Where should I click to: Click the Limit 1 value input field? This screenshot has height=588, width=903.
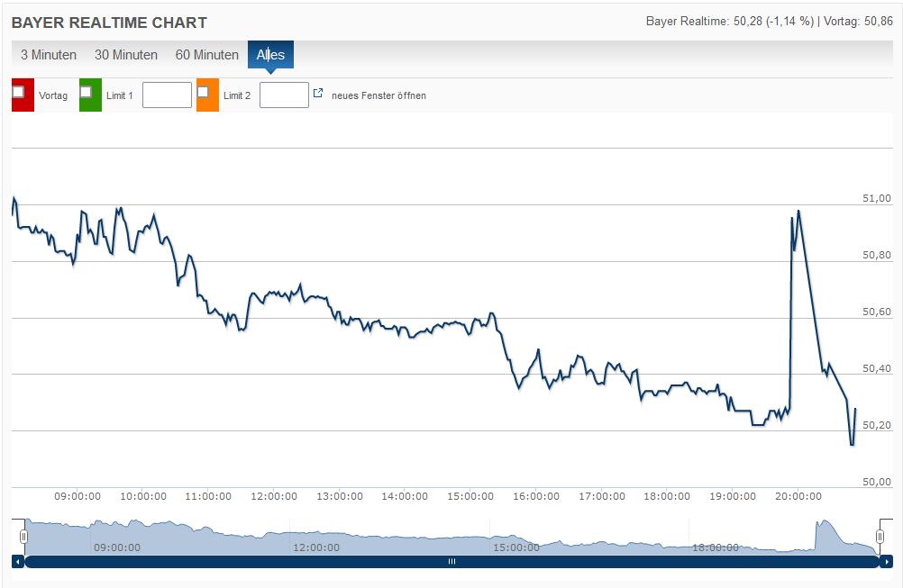point(167,95)
